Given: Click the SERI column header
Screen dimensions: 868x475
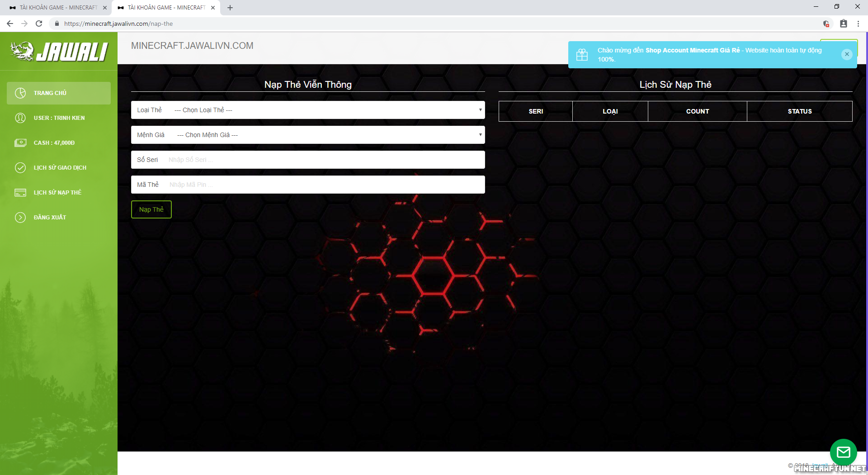Looking at the screenshot, I should point(536,111).
